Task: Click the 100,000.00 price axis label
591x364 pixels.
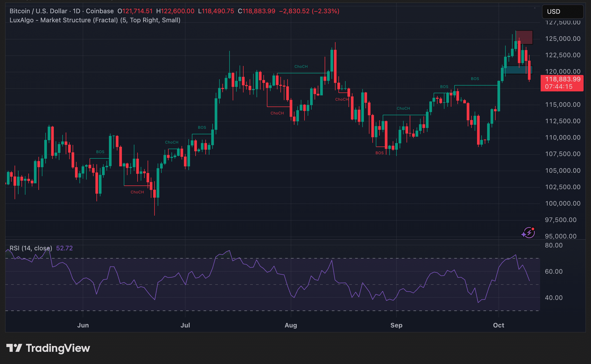Action: click(x=563, y=203)
